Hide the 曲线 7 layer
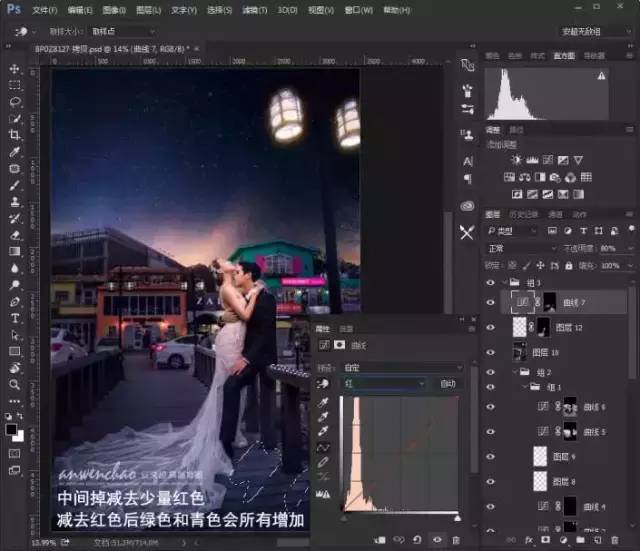 click(x=491, y=302)
